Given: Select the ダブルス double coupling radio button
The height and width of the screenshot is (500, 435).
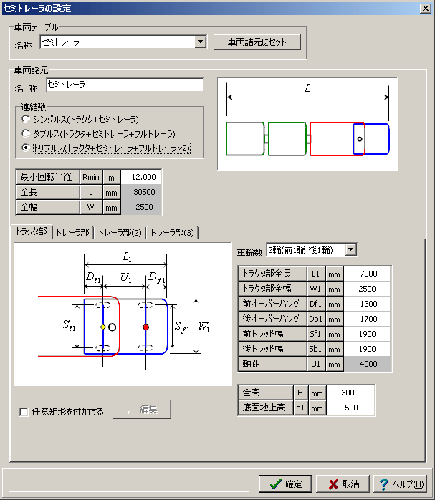Looking at the screenshot, I should click(25, 133).
